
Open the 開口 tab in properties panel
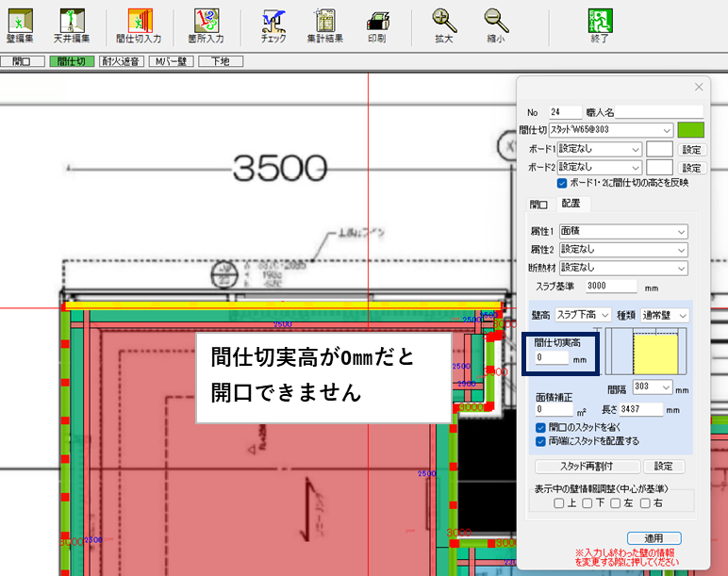[539, 205]
